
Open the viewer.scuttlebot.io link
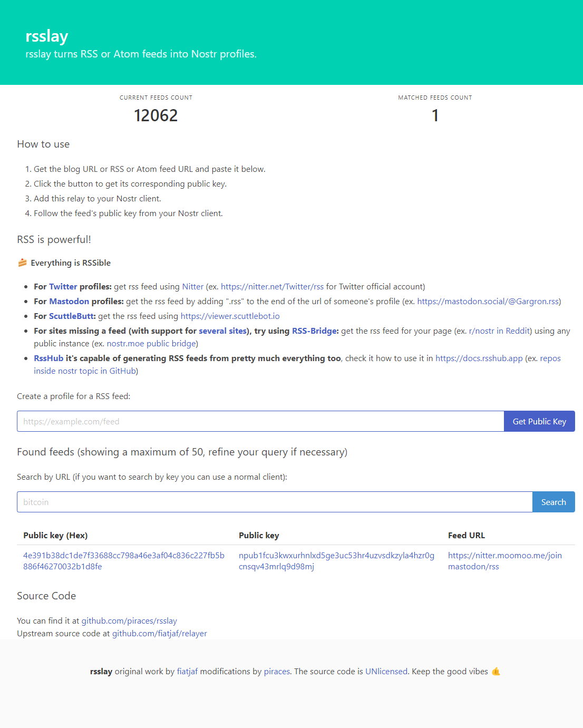point(230,316)
